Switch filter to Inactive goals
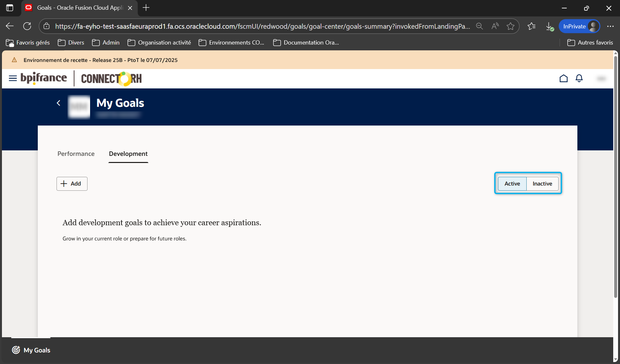620x364 pixels. pyautogui.click(x=542, y=184)
